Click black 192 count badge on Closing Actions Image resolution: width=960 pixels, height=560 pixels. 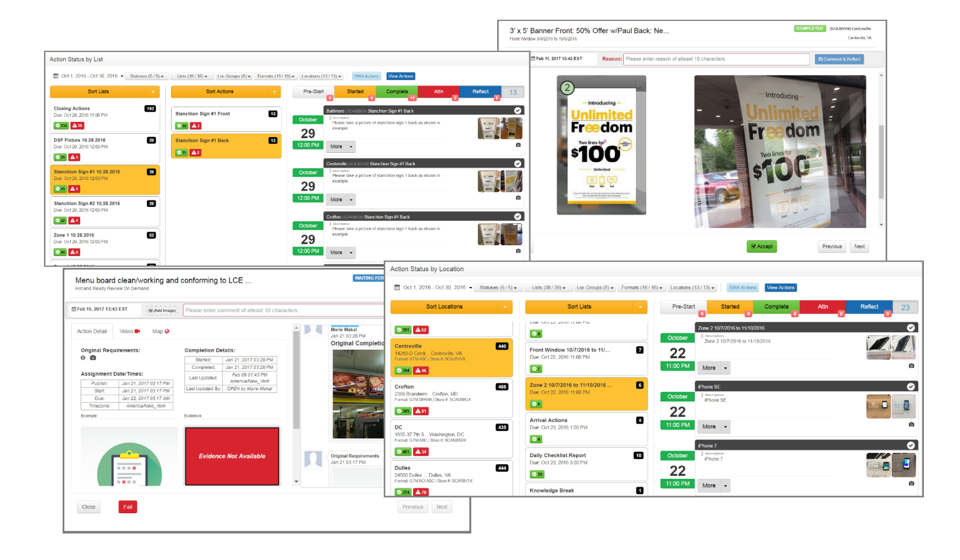(150, 109)
